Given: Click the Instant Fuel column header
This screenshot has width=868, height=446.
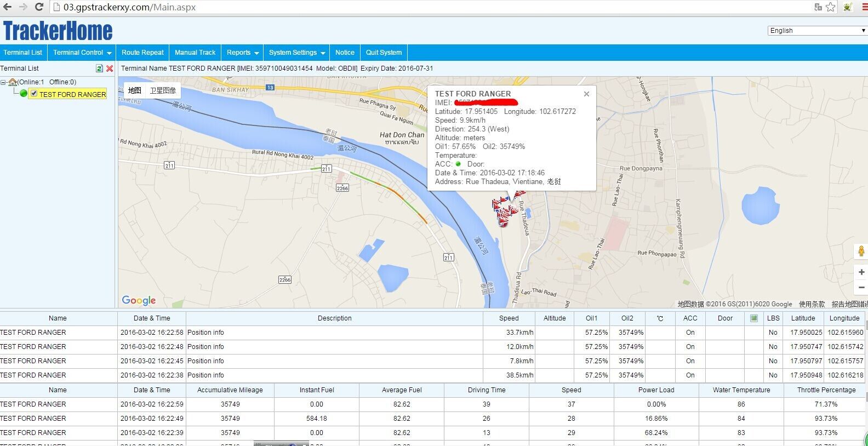Looking at the screenshot, I should tap(317, 390).
